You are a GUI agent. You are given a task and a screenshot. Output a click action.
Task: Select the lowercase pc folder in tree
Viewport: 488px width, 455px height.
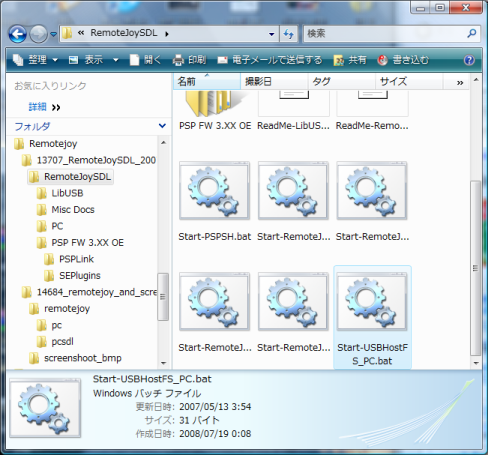pyautogui.click(x=49, y=325)
